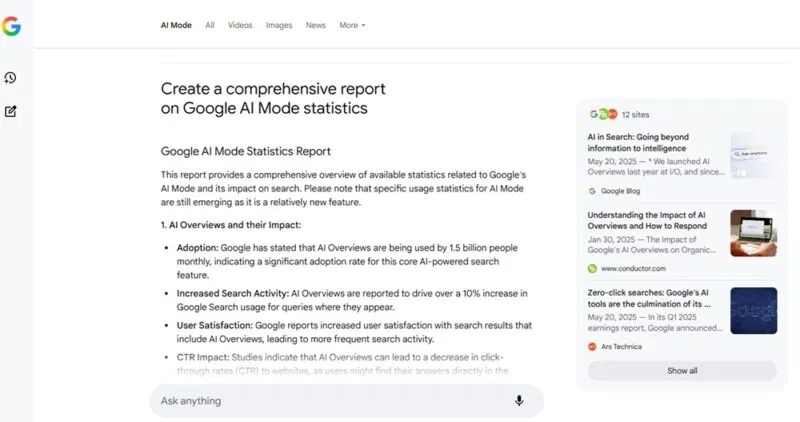This screenshot has height=422, width=800.
Task: Go to the News tab
Action: click(x=315, y=25)
